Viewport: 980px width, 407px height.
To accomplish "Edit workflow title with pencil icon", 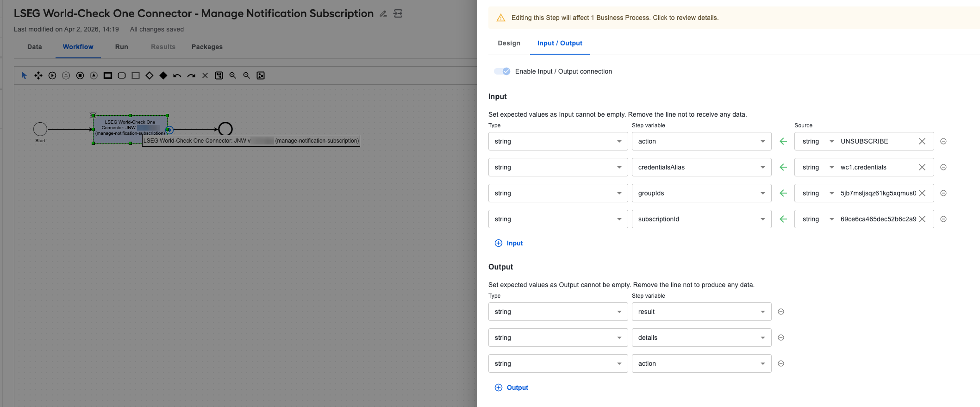I will 383,14.
